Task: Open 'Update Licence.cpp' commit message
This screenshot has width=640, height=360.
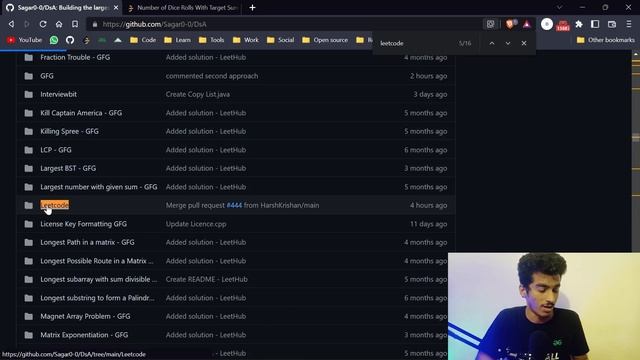Action: tap(196, 224)
